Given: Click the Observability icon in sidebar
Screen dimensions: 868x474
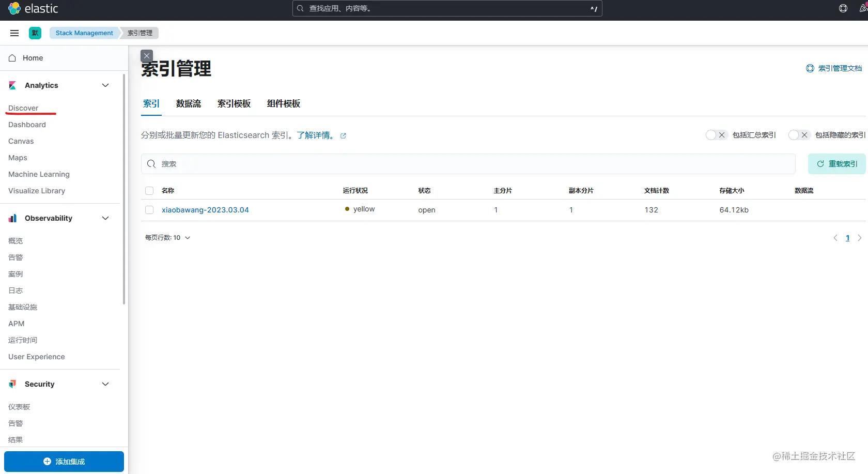Looking at the screenshot, I should (12, 218).
